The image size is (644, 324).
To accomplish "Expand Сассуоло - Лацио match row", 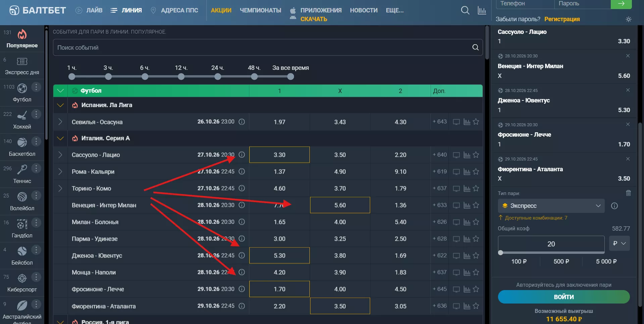I will click(x=60, y=155).
